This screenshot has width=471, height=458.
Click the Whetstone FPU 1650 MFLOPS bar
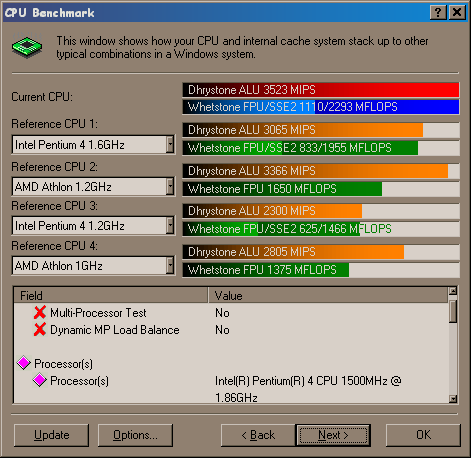[321, 189]
